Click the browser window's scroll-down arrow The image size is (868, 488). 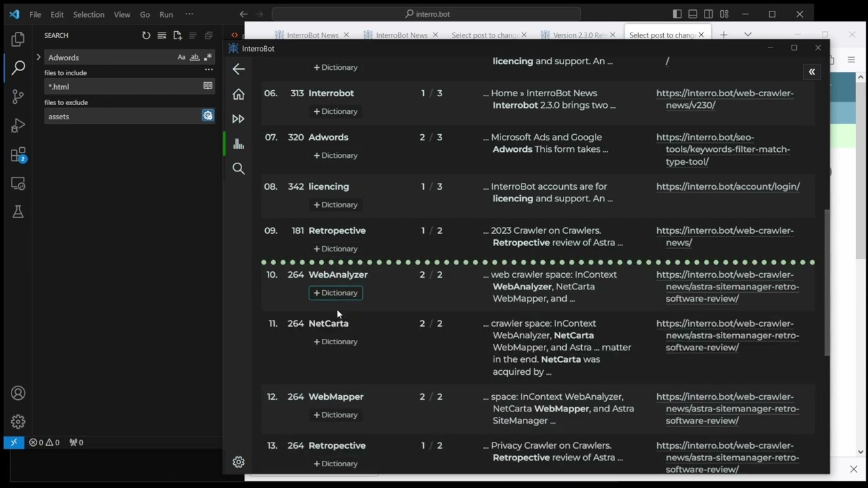tap(861, 451)
